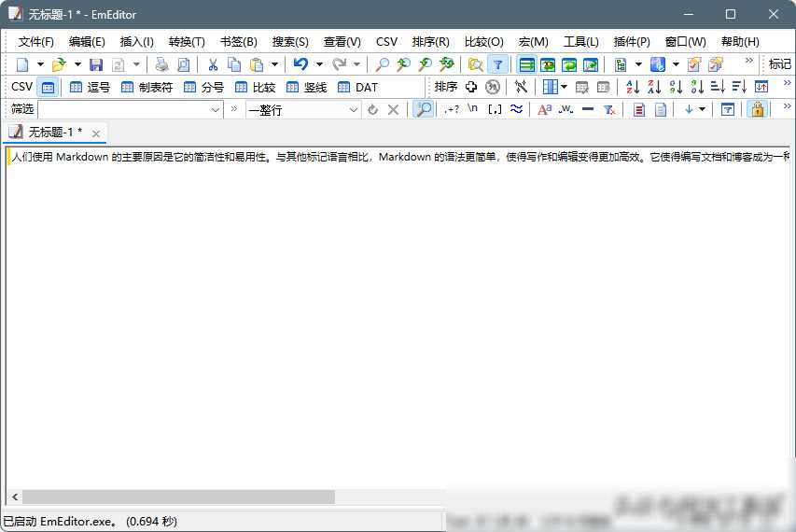Viewport: 796px width, 532px height.
Task: Clear the filter with X icon
Action: 393,109
